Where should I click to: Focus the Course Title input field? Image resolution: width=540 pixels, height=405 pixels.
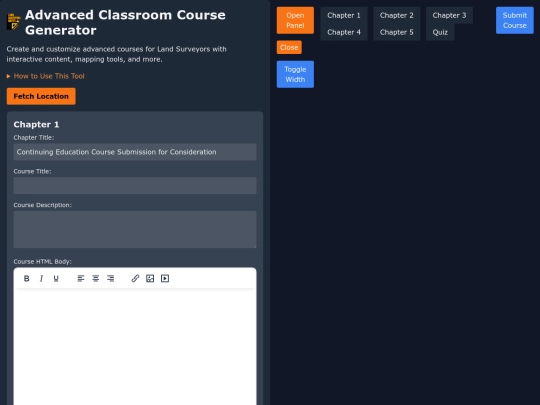[135, 186]
